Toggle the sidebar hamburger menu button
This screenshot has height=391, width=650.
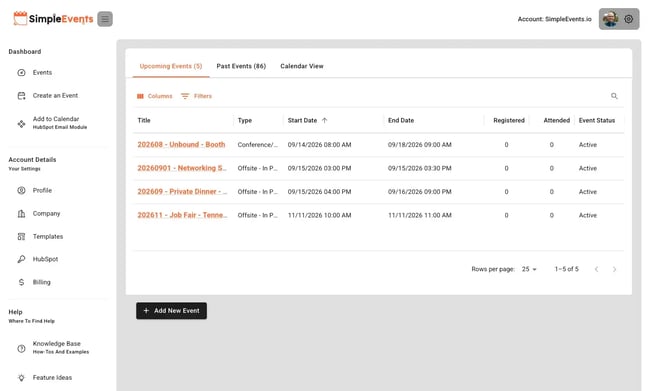click(105, 19)
